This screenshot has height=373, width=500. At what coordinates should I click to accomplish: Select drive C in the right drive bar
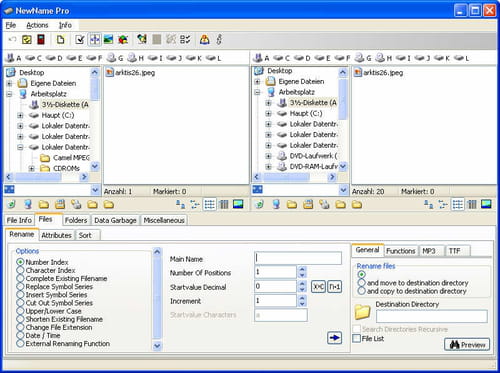pos(282,58)
